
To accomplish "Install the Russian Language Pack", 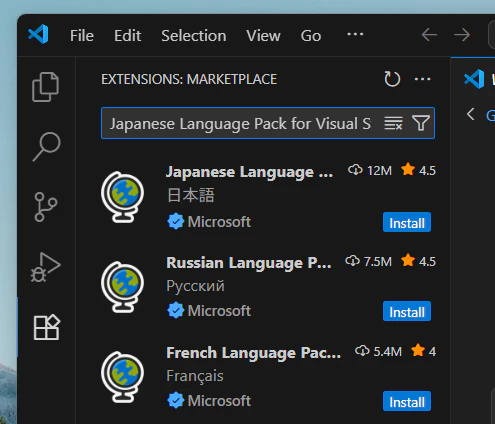I will click(x=407, y=311).
